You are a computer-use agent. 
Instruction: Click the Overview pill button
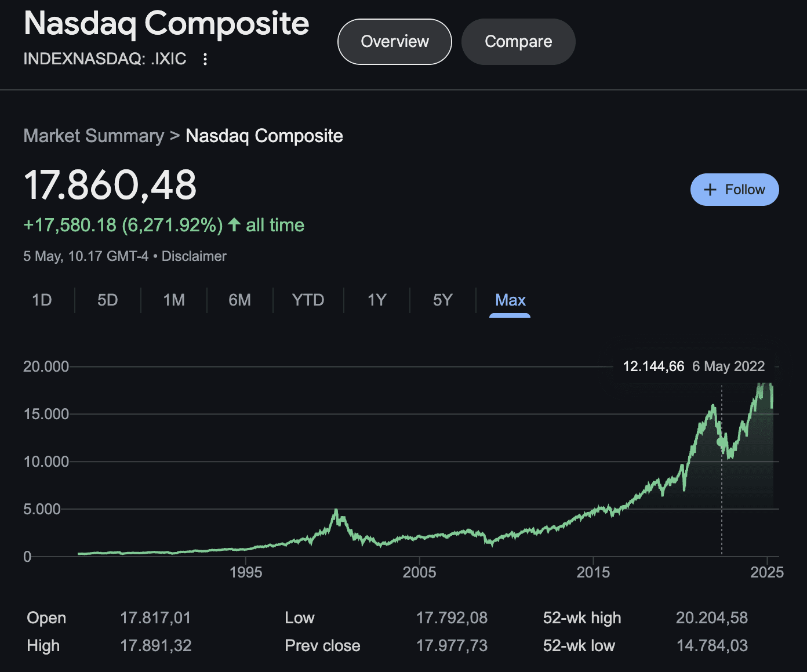click(x=394, y=42)
